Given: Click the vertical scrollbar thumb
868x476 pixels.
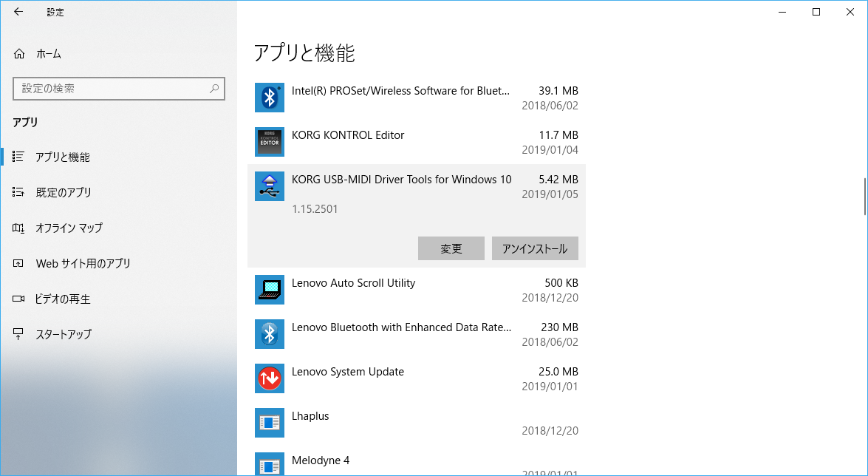Looking at the screenshot, I should [x=865, y=197].
